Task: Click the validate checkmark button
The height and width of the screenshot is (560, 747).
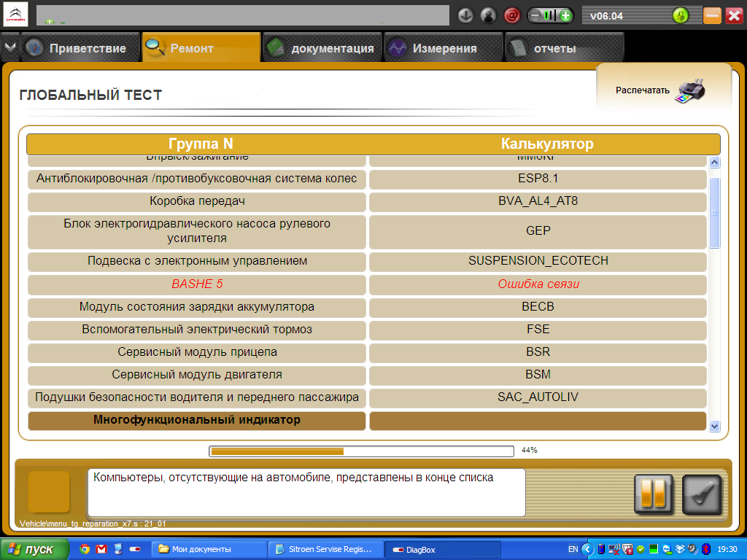Action: (x=701, y=494)
